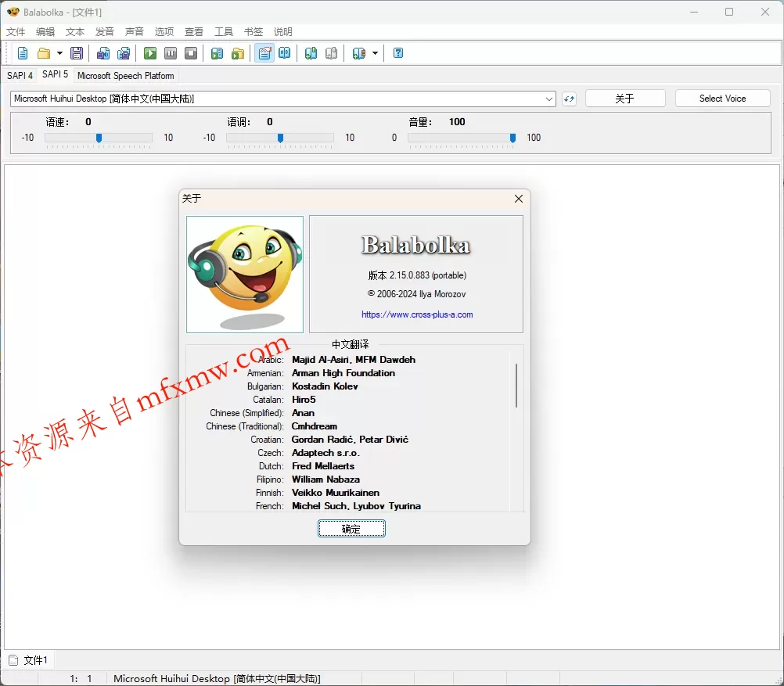Click the grayed bookmark return icon
The height and width of the screenshot is (686, 784).
[x=331, y=53]
